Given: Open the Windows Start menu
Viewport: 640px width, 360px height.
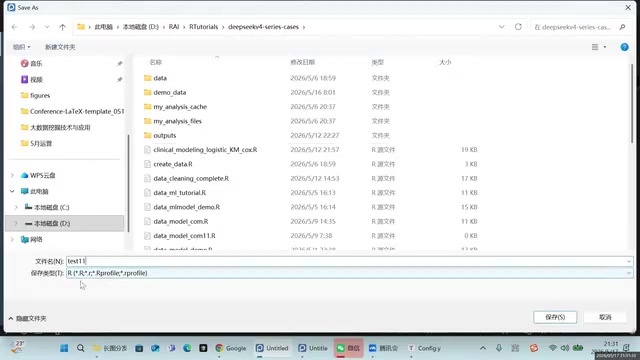Looking at the screenshot, I should click(64, 348).
